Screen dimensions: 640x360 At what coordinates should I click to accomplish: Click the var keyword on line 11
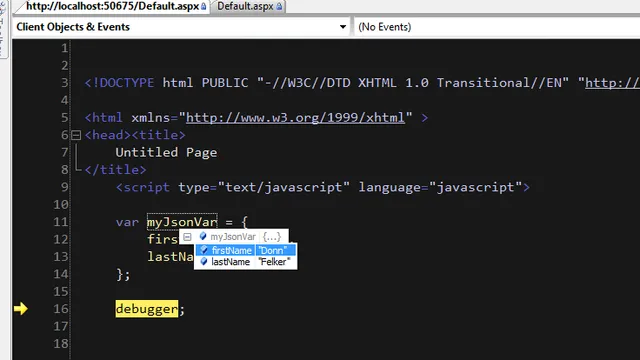pos(127,222)
